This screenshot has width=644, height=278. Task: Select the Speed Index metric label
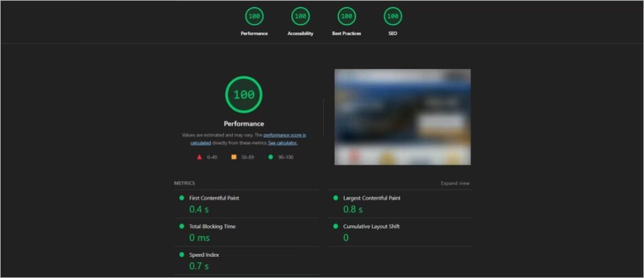pos(204,255)
